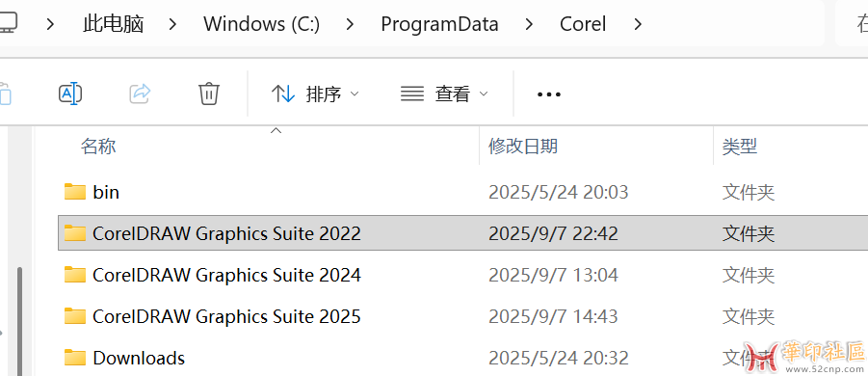The image size is (868, 376).
Task: Select CorelDRAW Graphics Suite 2022 row
Action: coord(462,233)
